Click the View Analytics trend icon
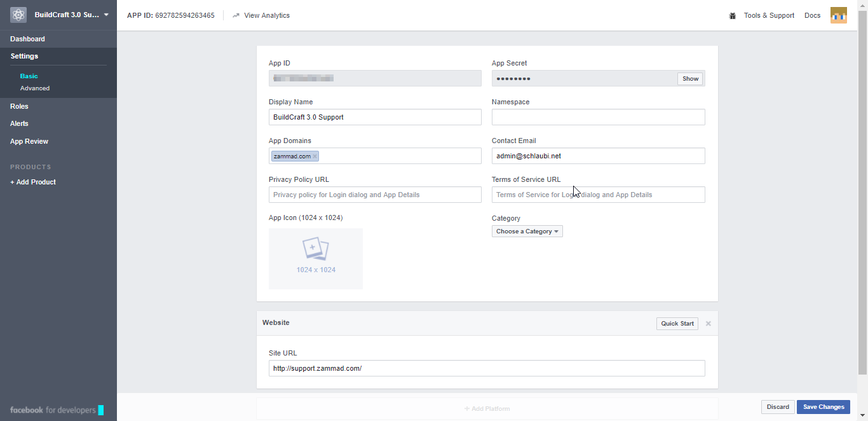Screen dimensions: 868x421 pos(236,15)
